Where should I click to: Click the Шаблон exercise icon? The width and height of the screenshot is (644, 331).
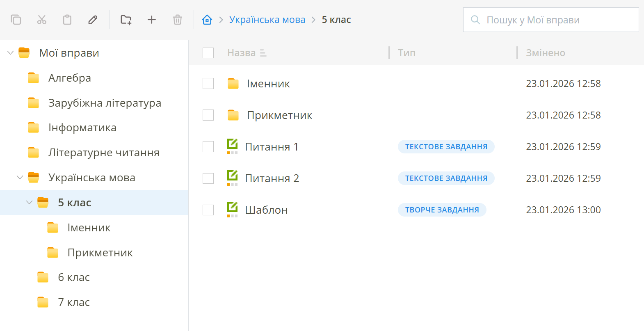tap(233, 210)
